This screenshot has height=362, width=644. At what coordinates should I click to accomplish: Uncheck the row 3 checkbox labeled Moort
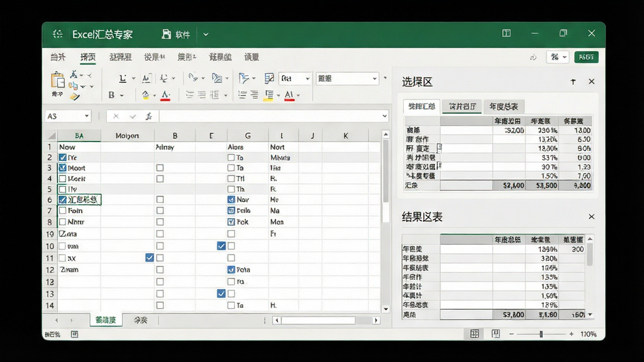(62, 168)
